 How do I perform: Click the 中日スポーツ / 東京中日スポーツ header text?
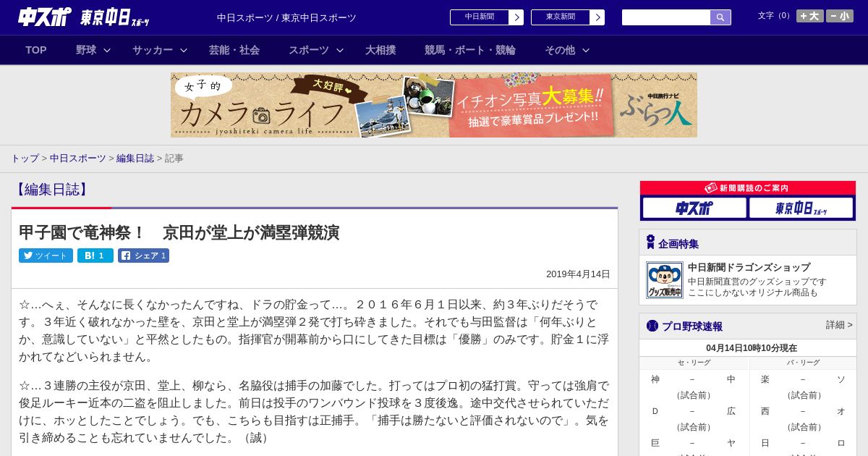pos(286,17)
